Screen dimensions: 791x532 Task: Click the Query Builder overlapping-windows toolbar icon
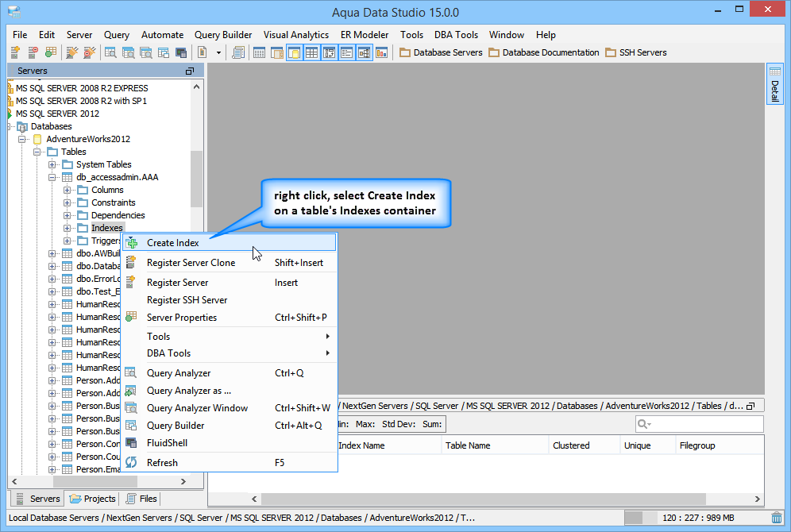click(164, 52)
